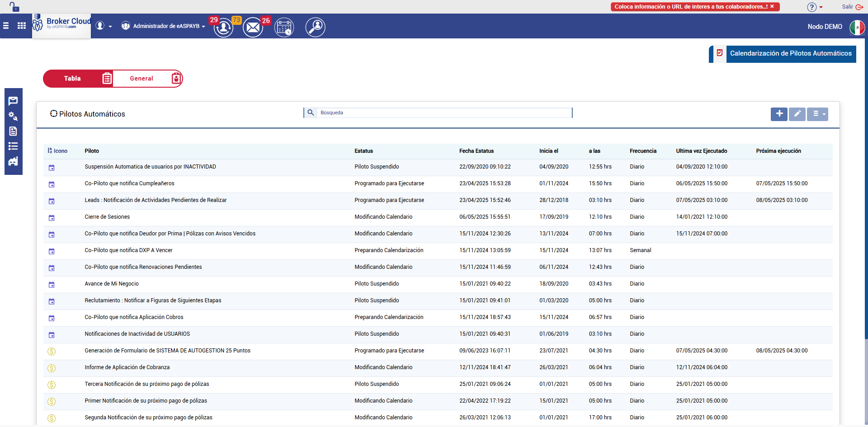Click coin icon of Tercera Notificación row
The height and width of the screenshot is (427, 868).
pos(52,385)
